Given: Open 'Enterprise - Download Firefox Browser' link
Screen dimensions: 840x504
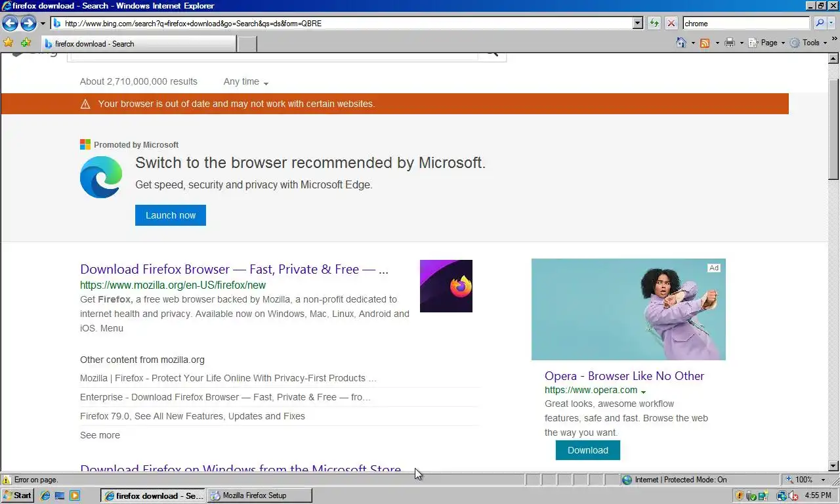Looking at the screenshot, I should click(x=225, y=397).
